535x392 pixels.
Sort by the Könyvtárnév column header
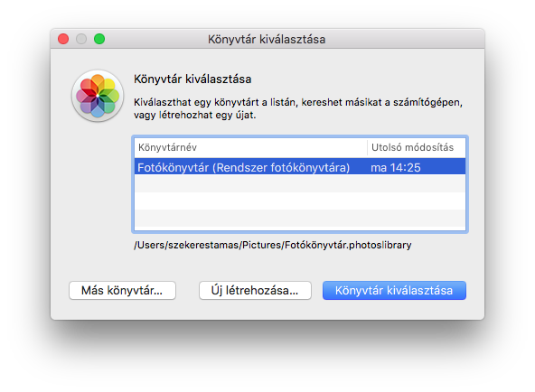coord(250,147)
